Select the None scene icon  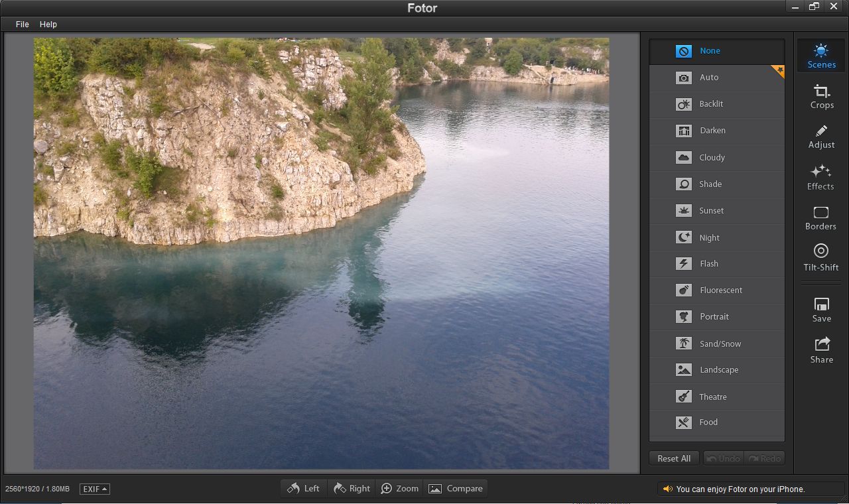coord(684,51)
